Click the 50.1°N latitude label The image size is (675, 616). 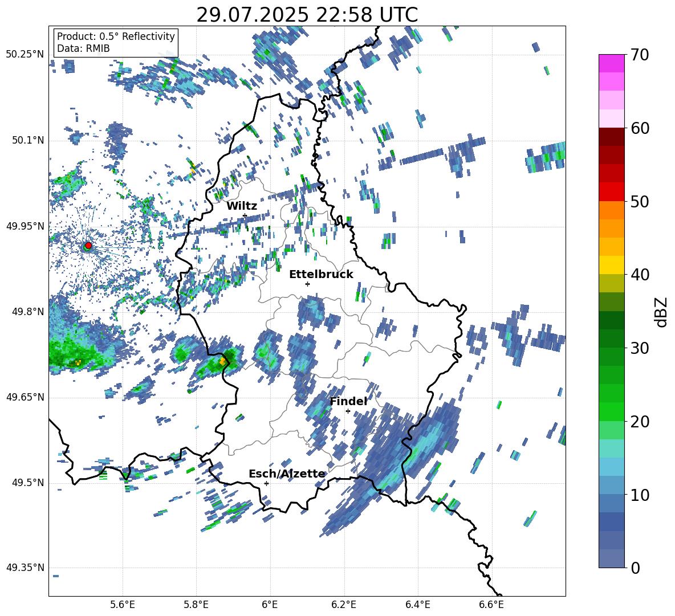[27, 141]
